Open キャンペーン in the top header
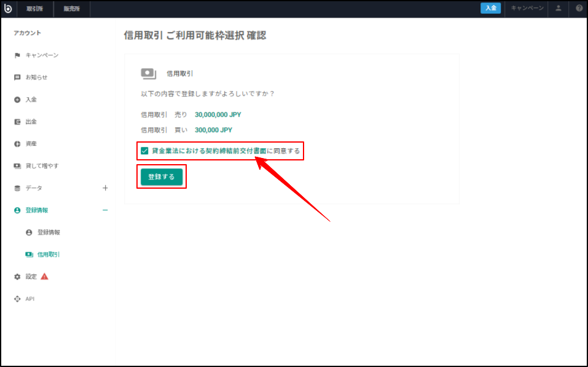The width and height of the screenshot is (588, 367). [527, 8]
